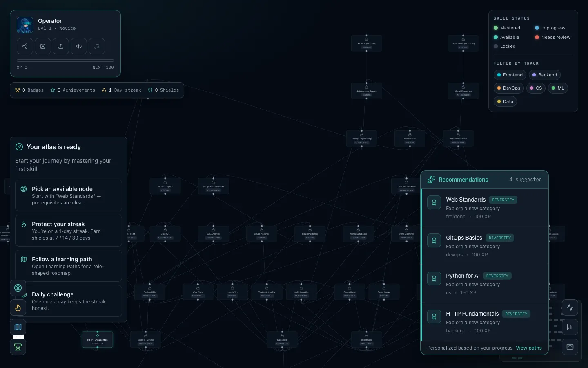Open the map icon in left sidebar

tap(18, 327)
